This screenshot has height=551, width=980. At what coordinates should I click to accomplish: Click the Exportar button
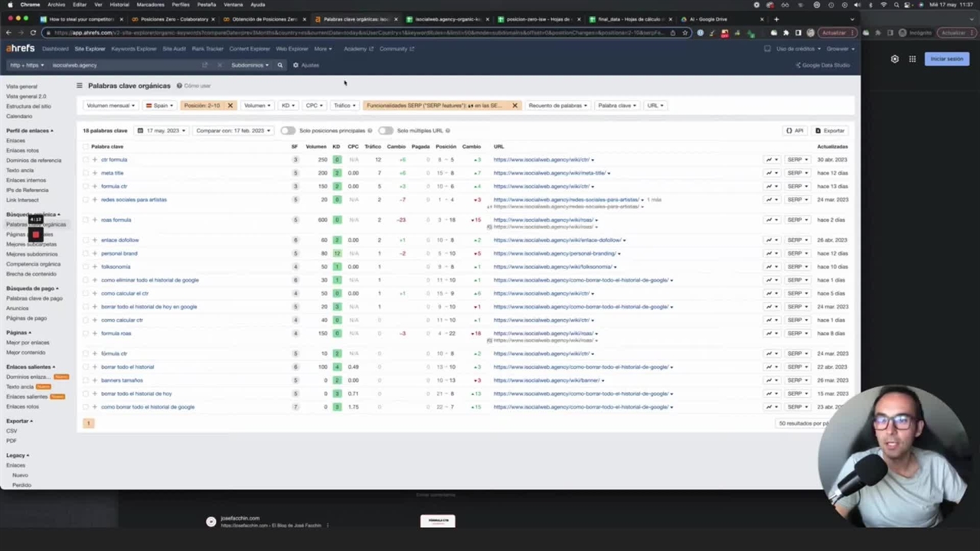tap(830, 131)
